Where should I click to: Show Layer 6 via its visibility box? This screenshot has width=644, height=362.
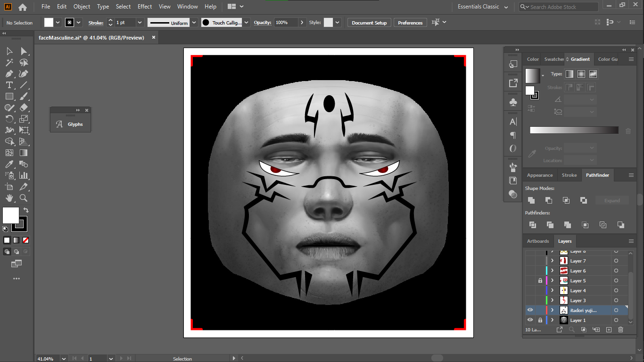[530, 271]
